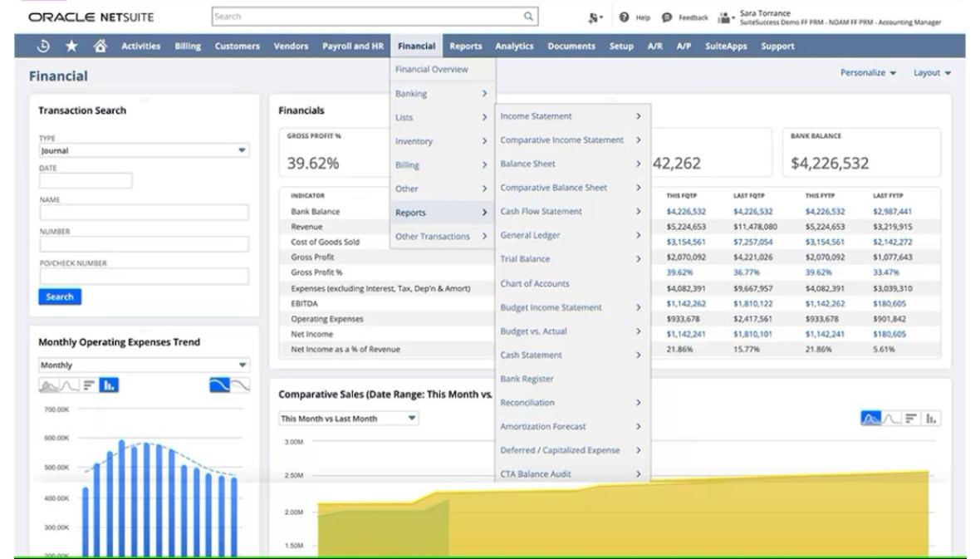Toggle the highlighted trendline icon in Expenses Trend
980x559 pixels.
coord(219,385)
